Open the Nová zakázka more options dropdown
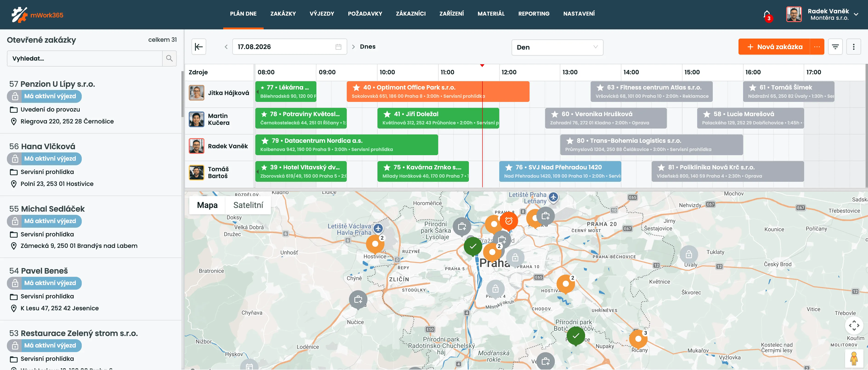The width and height of the screenshot is (868, 370). pyautogui.click(x=817, y=47)
